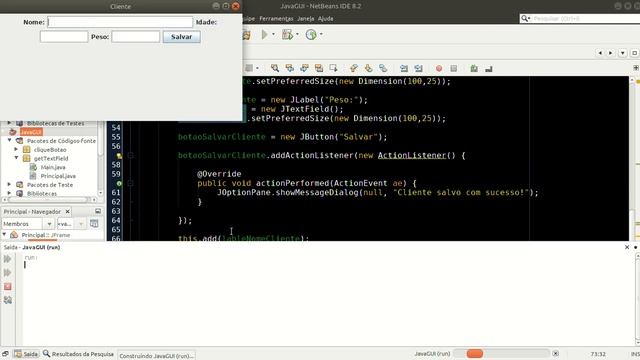The height and width of the screenshot is (360, 640).
Task: Click the output Settings icon below stop
Action: pos(7,300)
